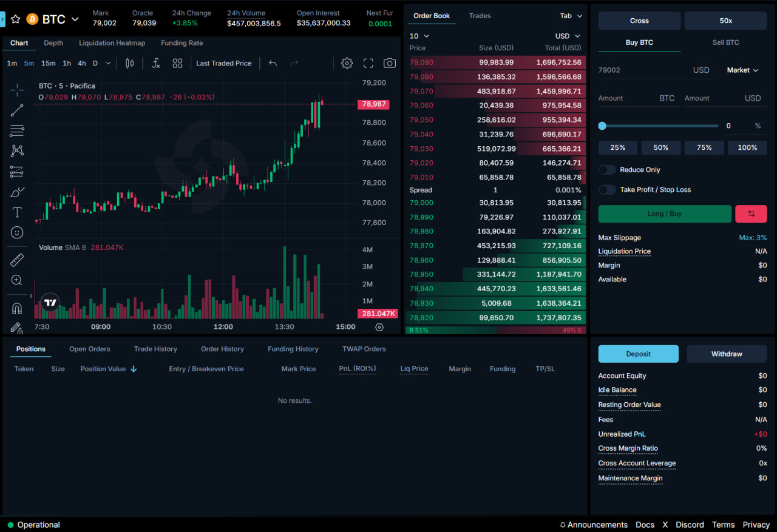The height and width of the screenshot is (532, 777).
Task: Open the indicators fx menu
Action: (x=156, y=63)
